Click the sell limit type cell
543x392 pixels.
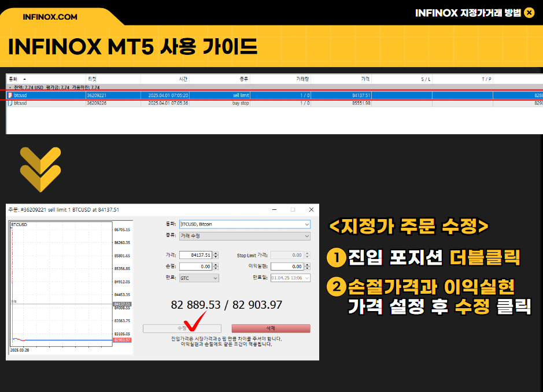[220, 95]
